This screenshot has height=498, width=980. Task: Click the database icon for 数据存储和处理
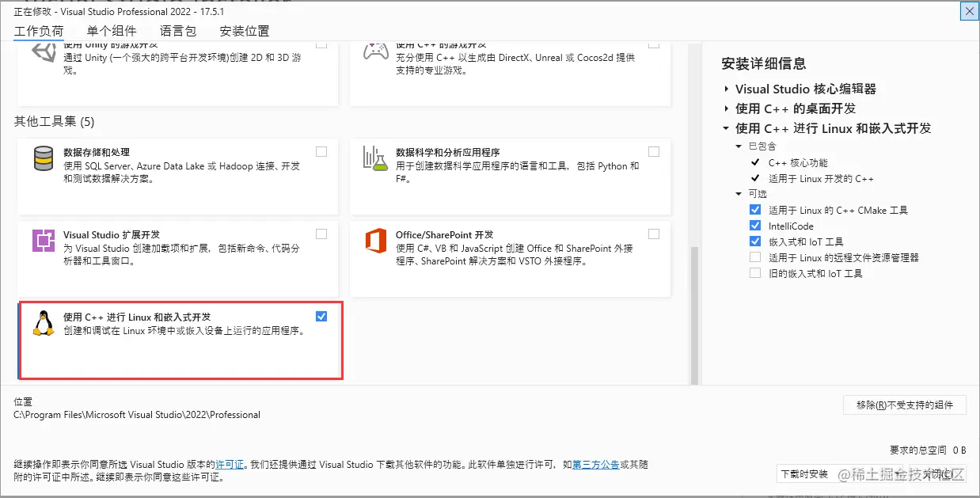point(44,158)
